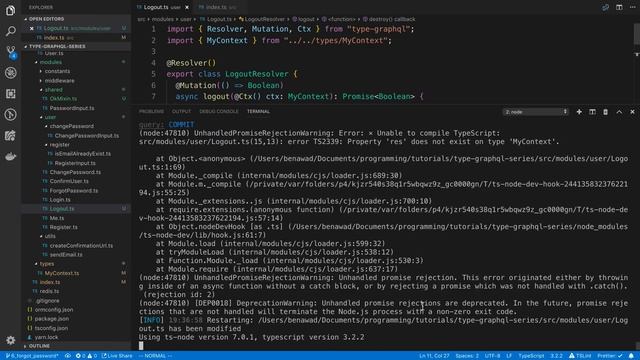This screenshot has width=640, height=360.
Task: Open package.json in the file tree
Action: click(x=51, y=319)
